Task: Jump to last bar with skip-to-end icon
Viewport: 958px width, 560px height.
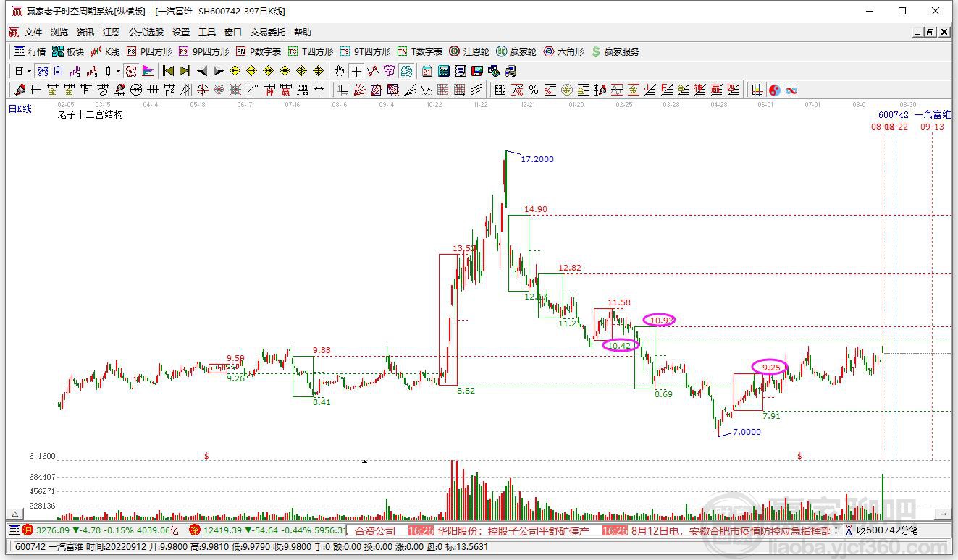Action: point(185,71)
